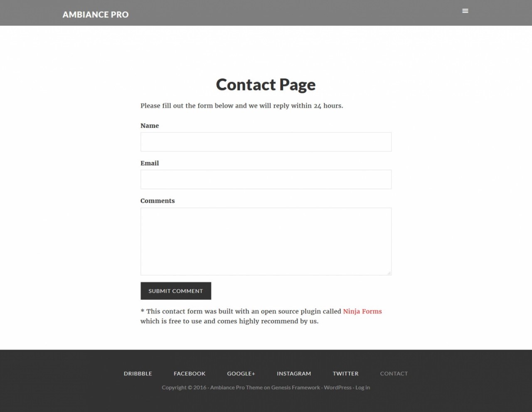Select the Contact footer menu item

click(394, 373)
